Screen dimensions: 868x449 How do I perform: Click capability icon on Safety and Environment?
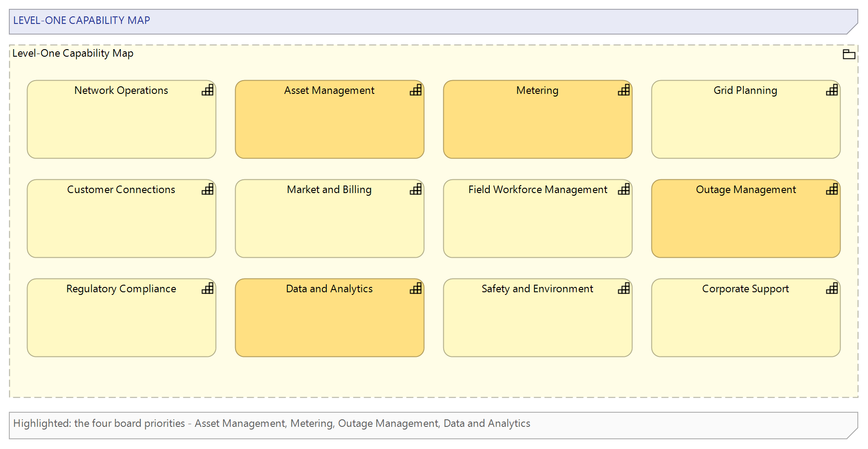(x=624, y=289)
